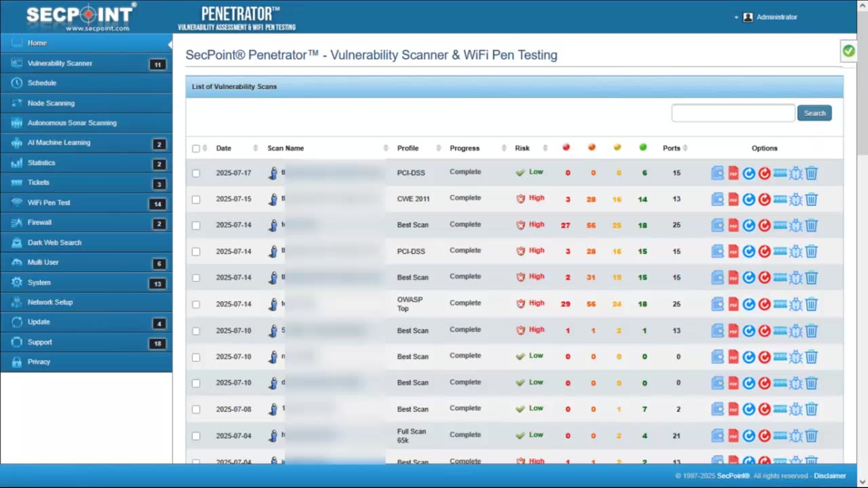Open the Administrator user dropdown arrow
The height and width of the screenshot is (488, 868).
[736, 18]
